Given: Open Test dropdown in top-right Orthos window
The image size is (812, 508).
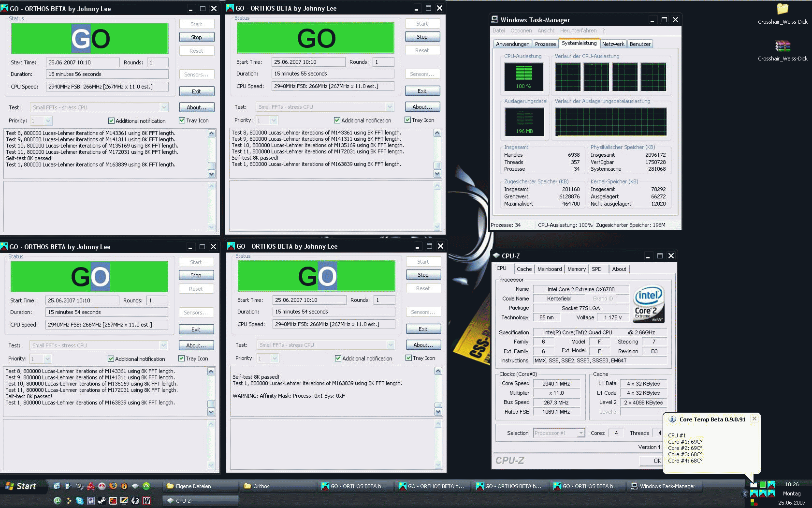Looking at the screenshot, I should [x=390, y=107].
